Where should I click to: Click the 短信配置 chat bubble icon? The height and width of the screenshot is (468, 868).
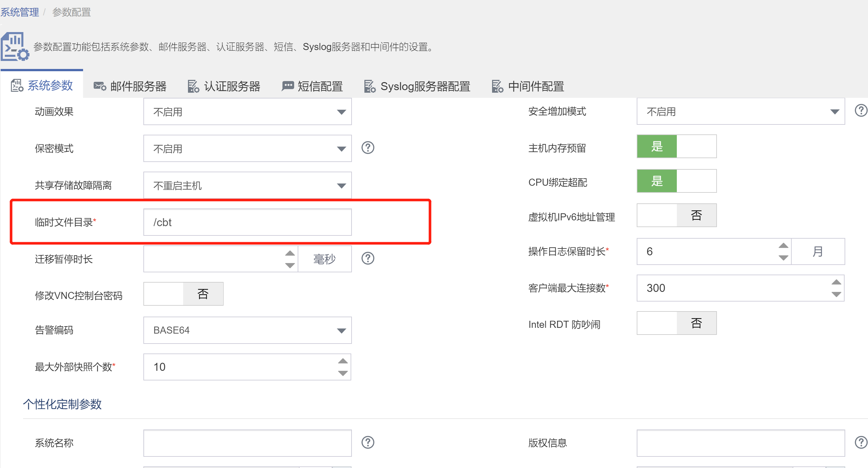pos(287,86)
